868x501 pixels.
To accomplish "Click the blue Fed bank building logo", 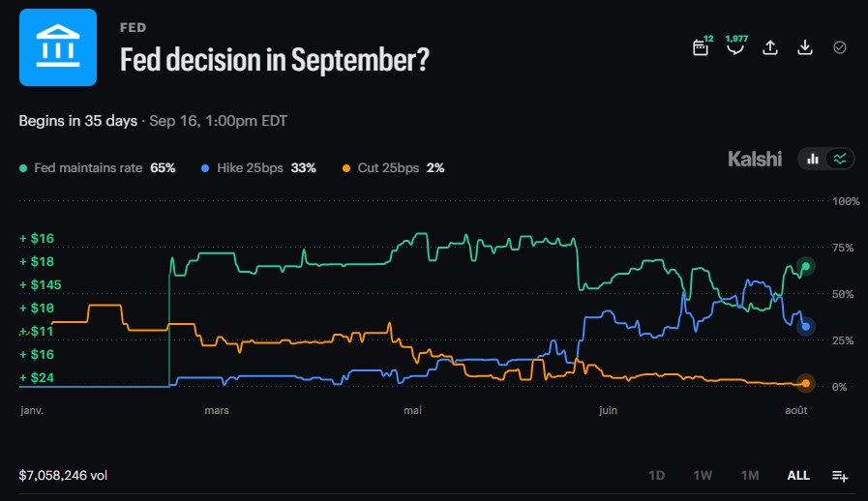I will coord(58,47).
